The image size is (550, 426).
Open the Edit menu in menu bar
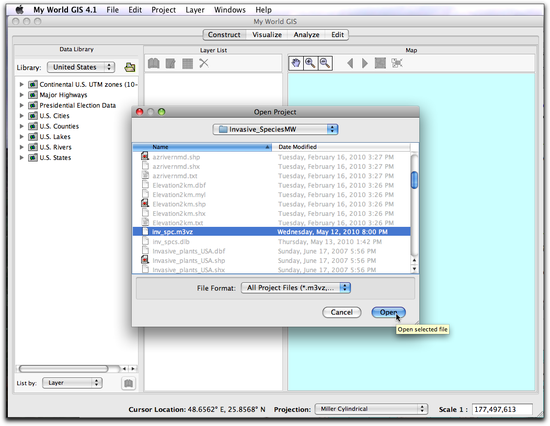[135, 10]
